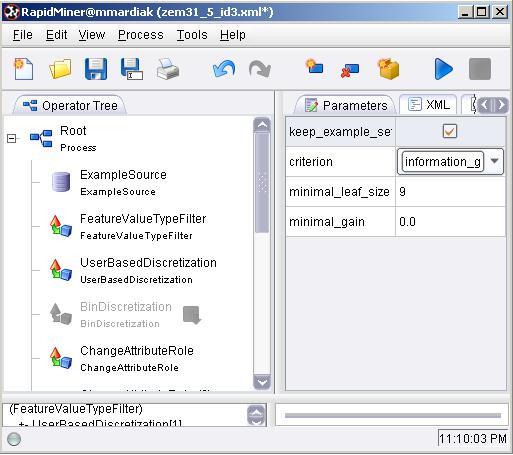Click the Delete operator icon with red X
513x455 pixels.
click(350, 70)
